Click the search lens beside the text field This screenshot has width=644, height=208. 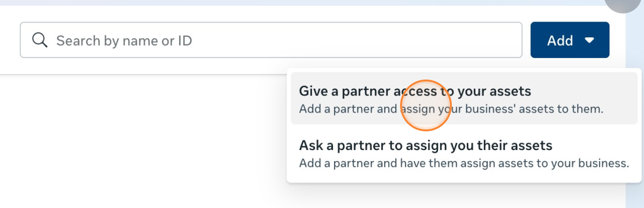[x=40, y=40]
